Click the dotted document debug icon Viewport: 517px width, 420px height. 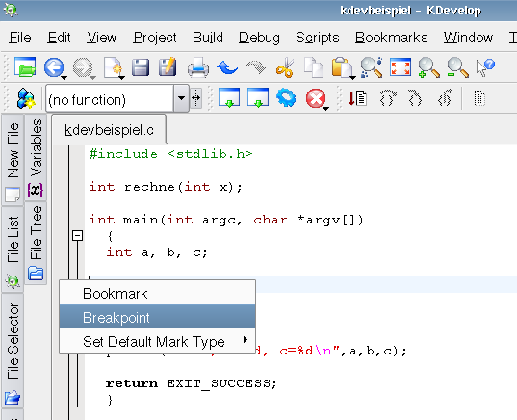(479, 98)
